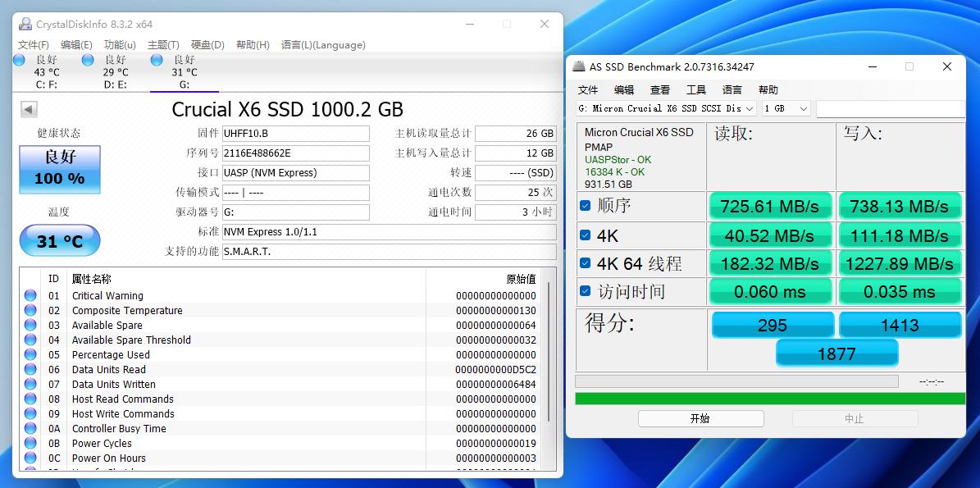Click the Critical Warning status orb
This screenshot has height=488, width=980.
point(30,296)
